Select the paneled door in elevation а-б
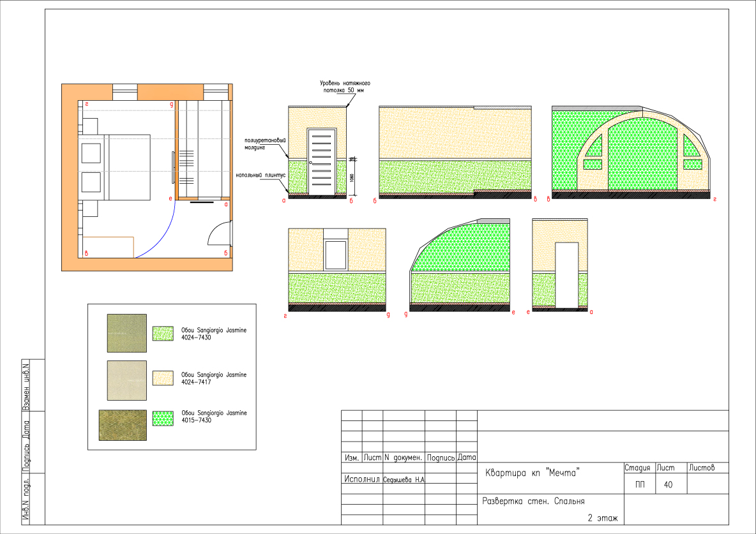756x534 pixels. click(322, 162)
